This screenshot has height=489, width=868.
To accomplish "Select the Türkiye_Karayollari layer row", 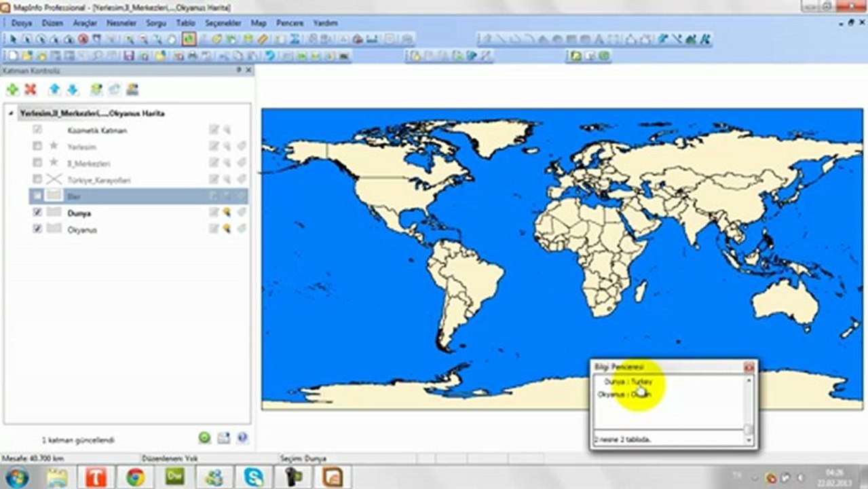I will pos(139,179).
